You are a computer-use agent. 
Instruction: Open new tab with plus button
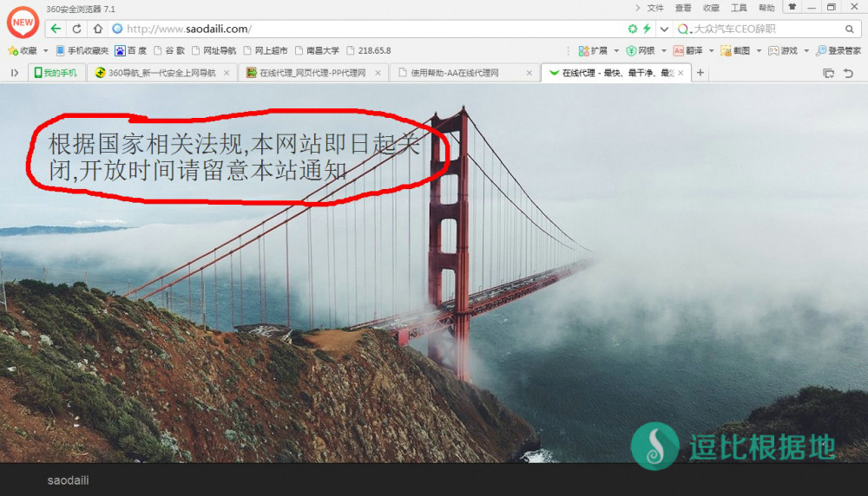click(700, 73)
